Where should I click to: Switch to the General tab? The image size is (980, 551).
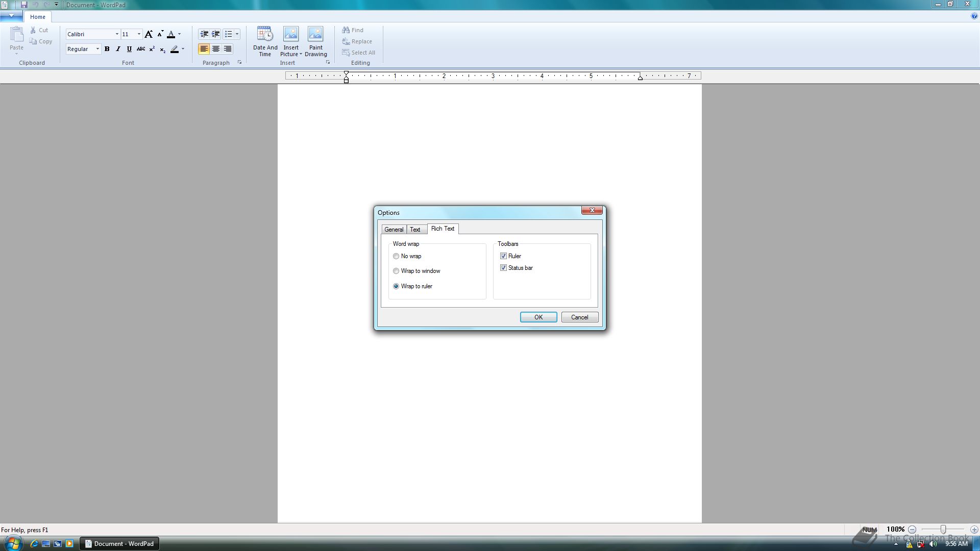(x=394, y=230)
